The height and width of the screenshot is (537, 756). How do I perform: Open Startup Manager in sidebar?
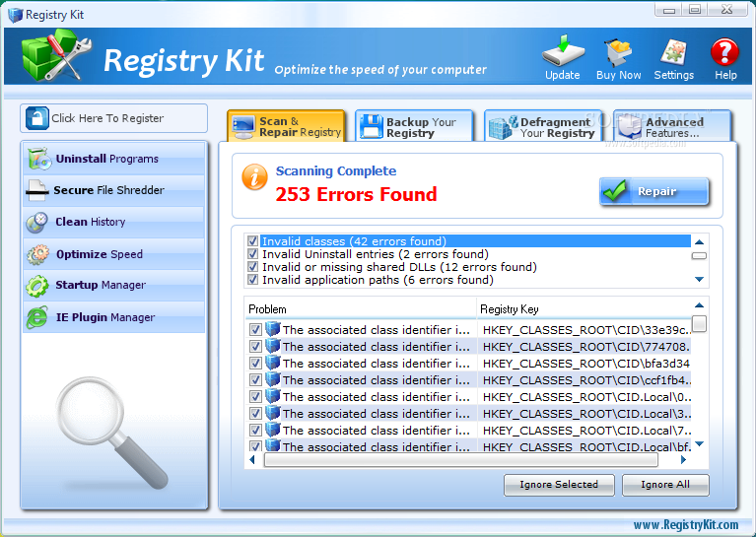tap(113, 286)
